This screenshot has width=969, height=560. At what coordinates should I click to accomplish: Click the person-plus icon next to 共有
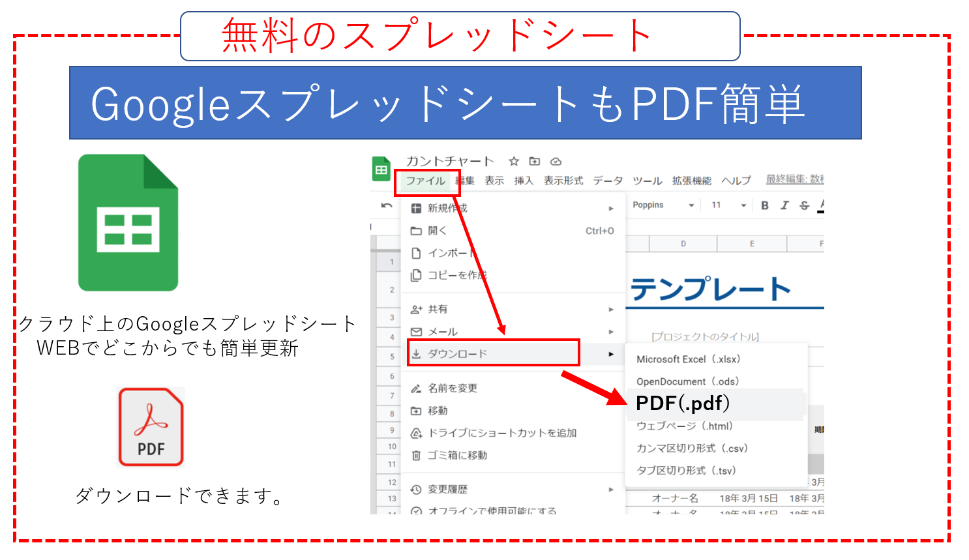[x=416, y=309]
